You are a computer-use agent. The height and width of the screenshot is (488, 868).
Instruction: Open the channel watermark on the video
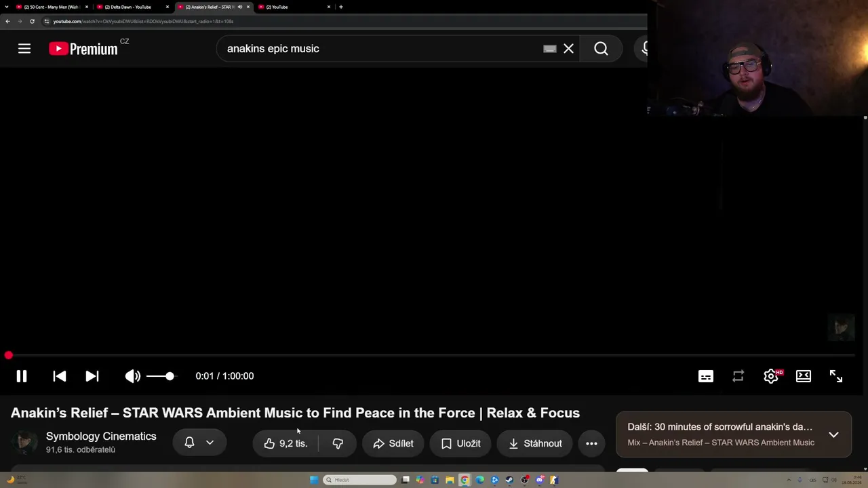pos(841,328)
